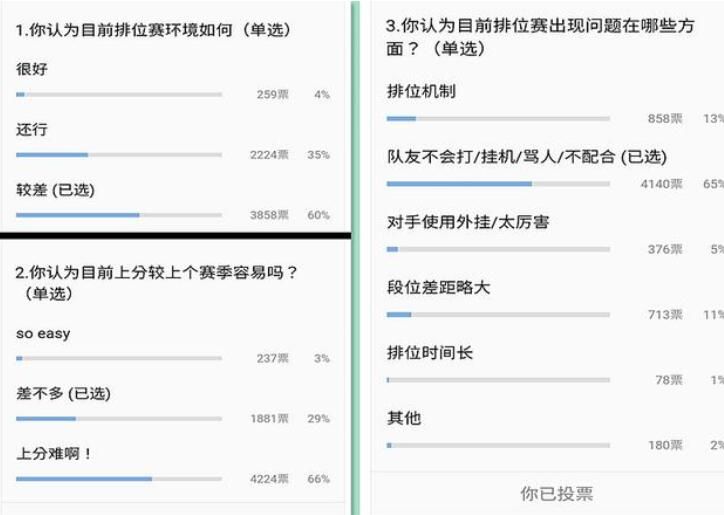Click the 4224票 vote count
724x515 pixels.
(x=269, y=479)
